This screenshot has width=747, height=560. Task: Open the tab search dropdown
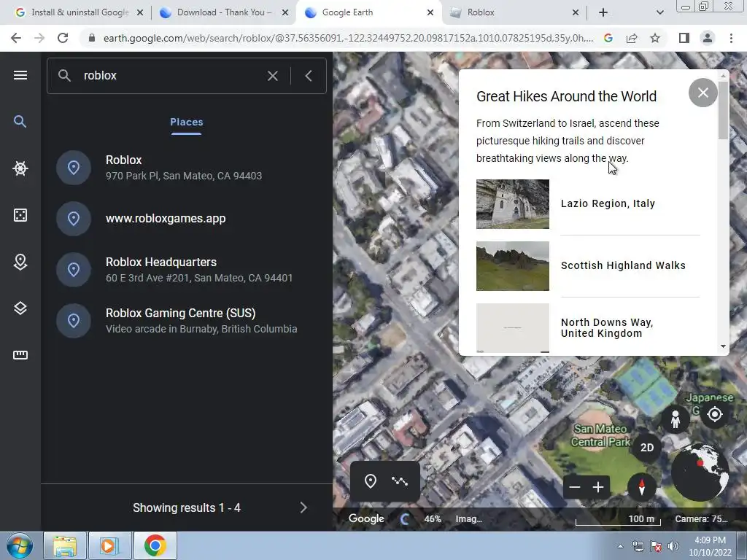[659, 12]
